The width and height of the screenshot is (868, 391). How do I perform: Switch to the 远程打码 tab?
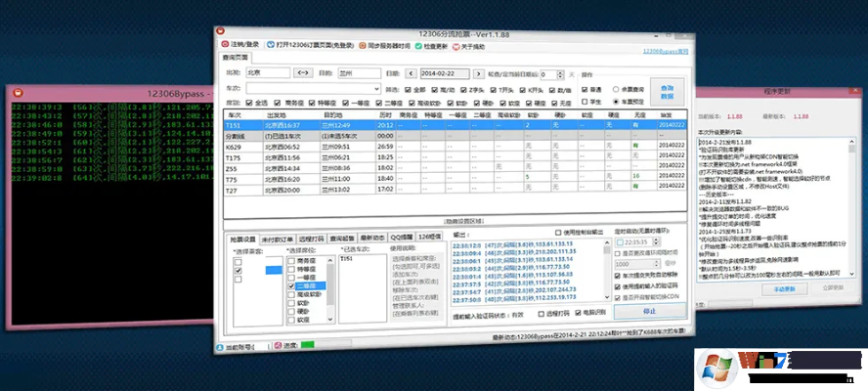pos(311,239)
